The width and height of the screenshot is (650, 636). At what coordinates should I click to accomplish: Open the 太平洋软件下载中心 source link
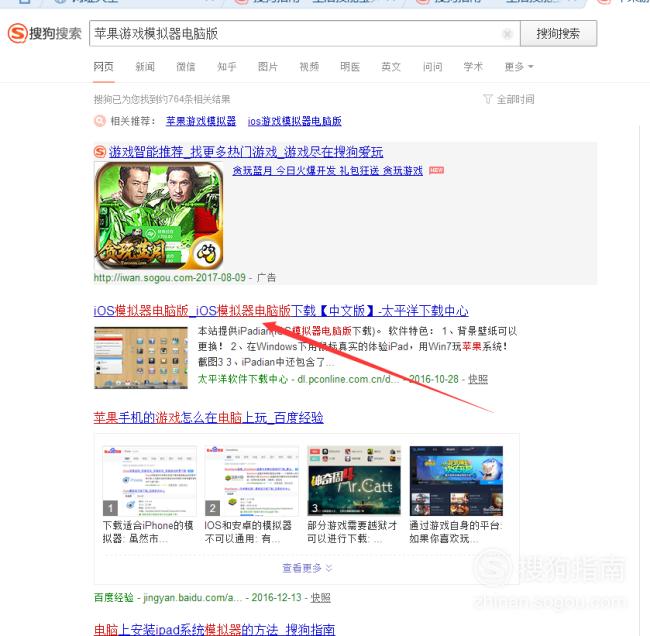243,379
